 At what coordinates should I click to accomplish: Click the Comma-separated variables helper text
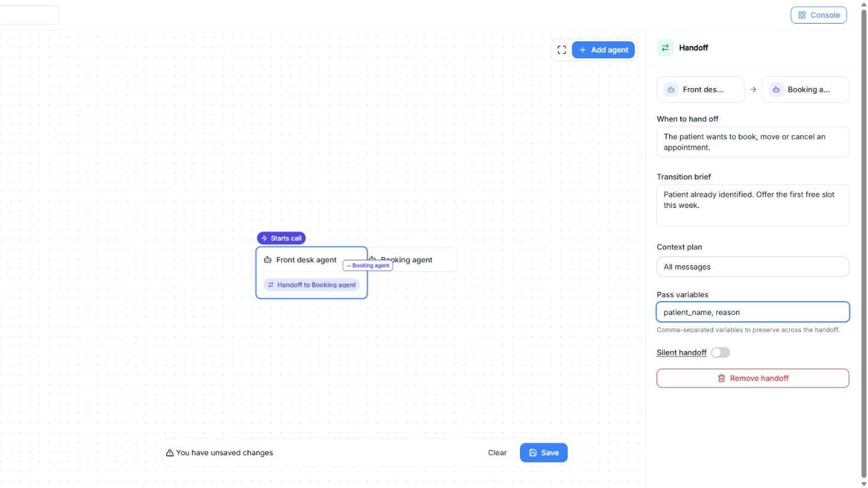748,330
